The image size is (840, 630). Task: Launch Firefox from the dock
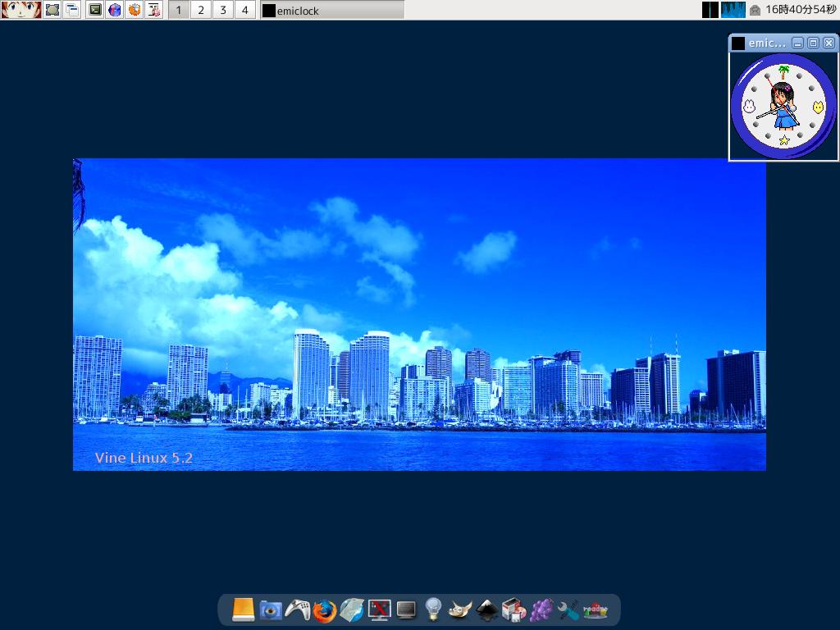click(324, 609)
